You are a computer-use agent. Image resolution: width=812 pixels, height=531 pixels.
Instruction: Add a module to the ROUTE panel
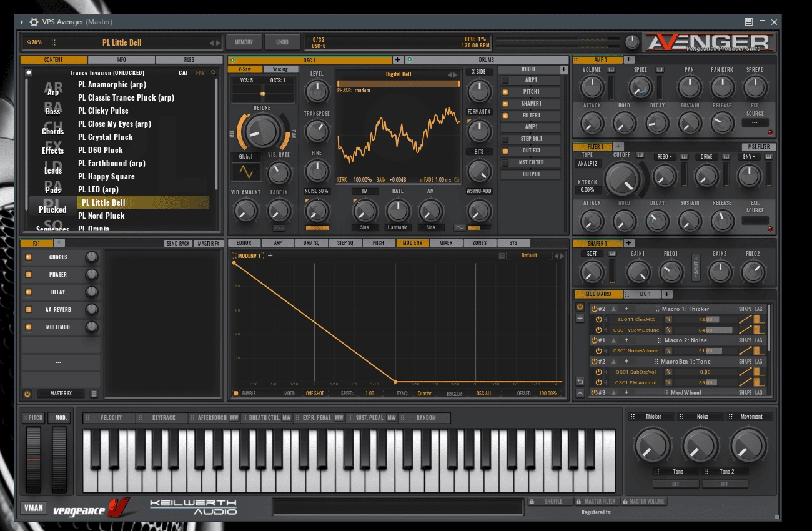click(564, 69)
